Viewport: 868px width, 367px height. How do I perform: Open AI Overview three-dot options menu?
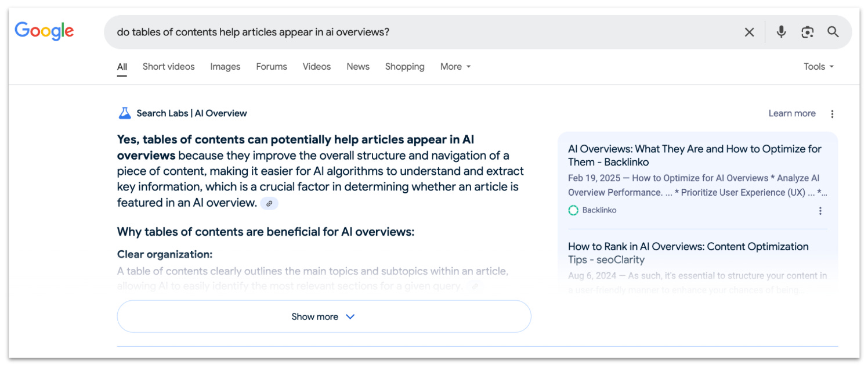point(832,114)
